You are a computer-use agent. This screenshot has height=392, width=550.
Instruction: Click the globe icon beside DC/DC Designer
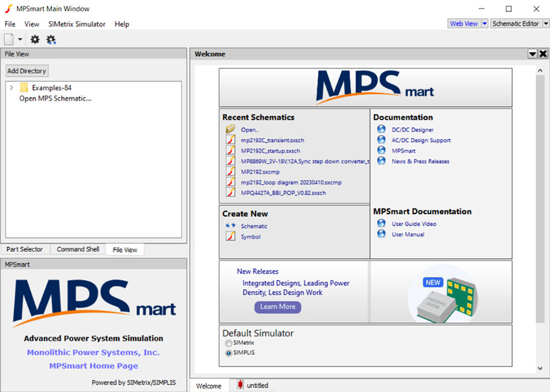pyautogui.click(x=381, y=129)
